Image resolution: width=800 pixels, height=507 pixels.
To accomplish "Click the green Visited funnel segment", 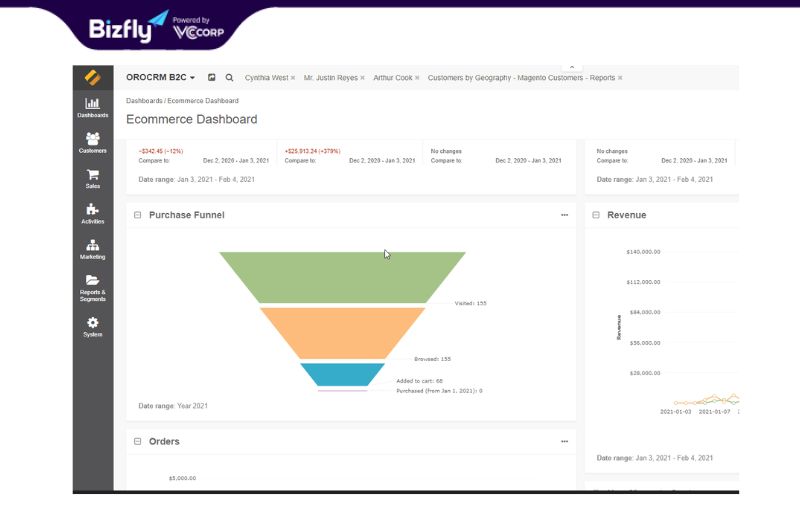I will 342,277.
